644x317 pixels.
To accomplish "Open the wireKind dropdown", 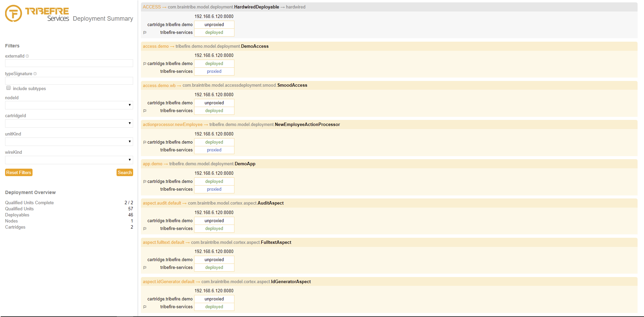I will pos(69,160).
